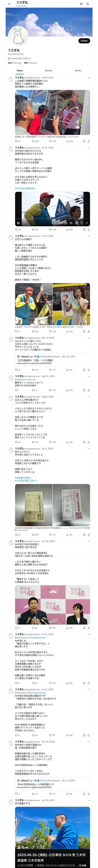Go back using the top arrow
98x868 pixels.
tap(9, 4)
